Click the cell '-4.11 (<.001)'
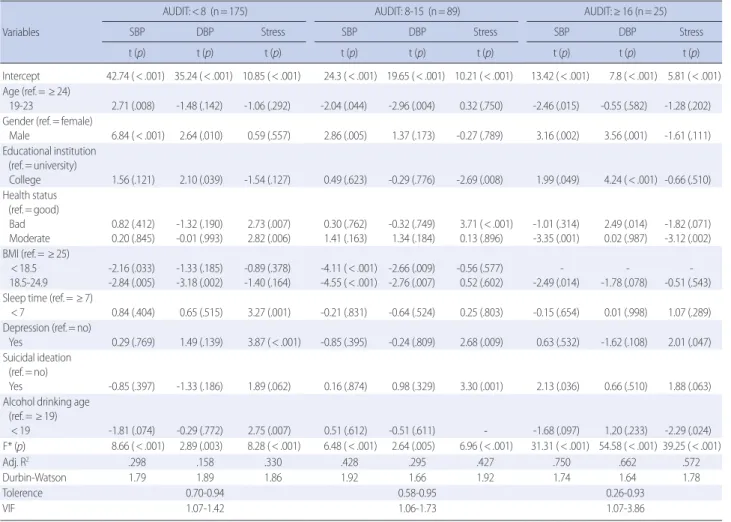Screen dimensions: 731x522 [349, 268]
